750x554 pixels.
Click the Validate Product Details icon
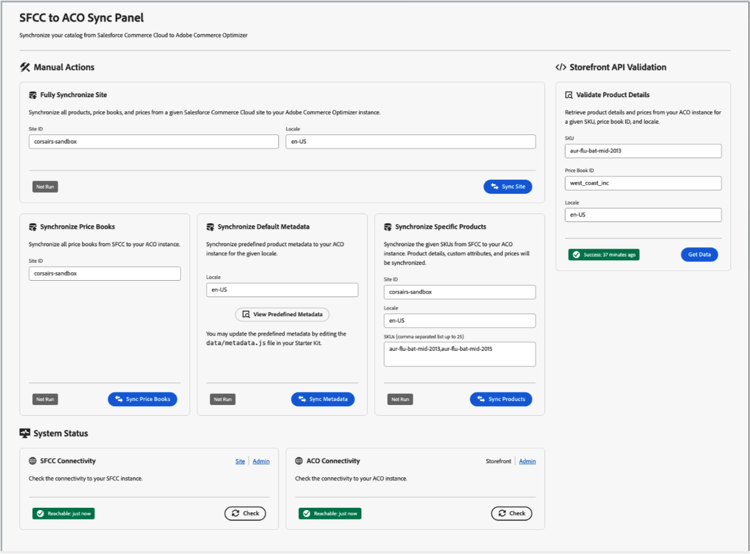tap(569, 95)
